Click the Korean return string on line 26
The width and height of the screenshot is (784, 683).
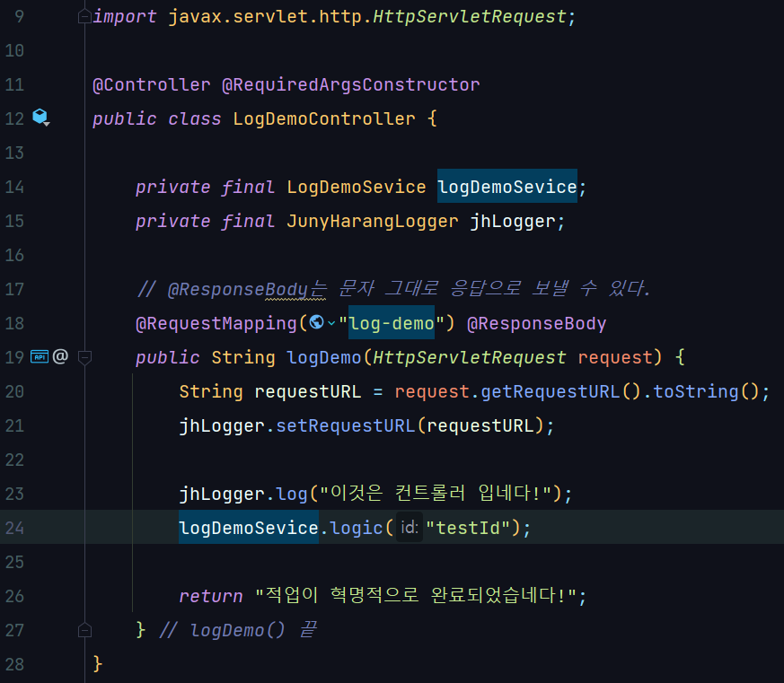point(416,596)
